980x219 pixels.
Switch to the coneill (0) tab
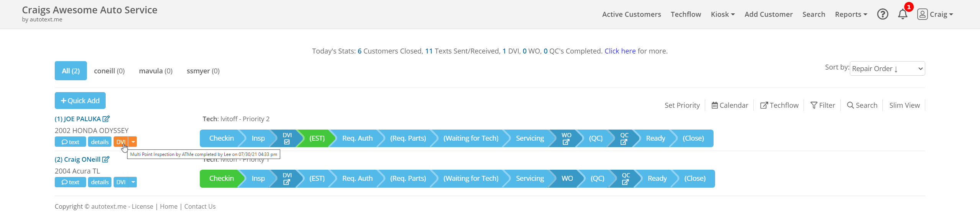tap(109, 71)
